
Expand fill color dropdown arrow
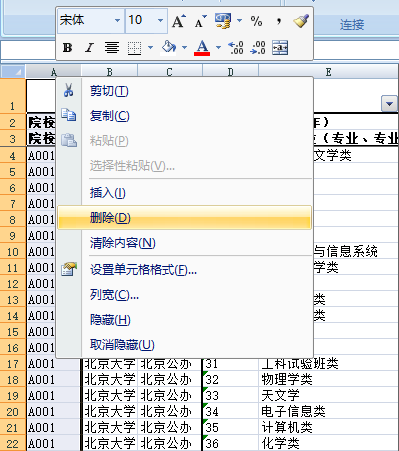184,48
